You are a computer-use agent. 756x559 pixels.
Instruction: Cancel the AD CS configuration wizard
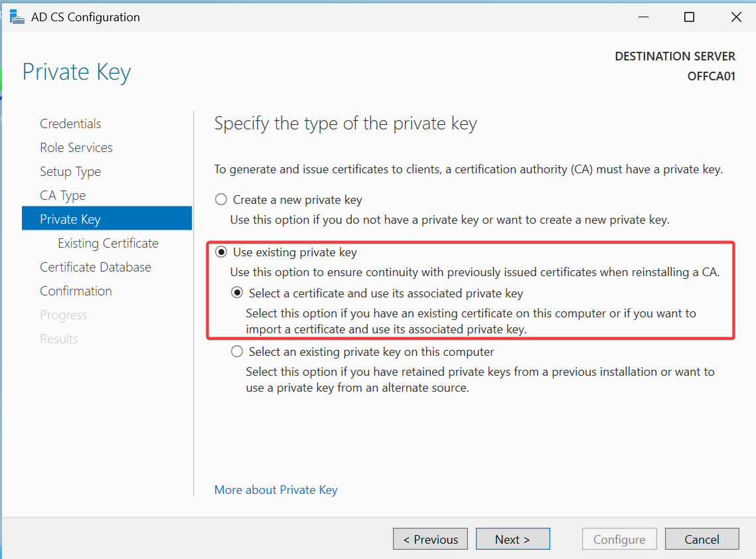(702, 539)
